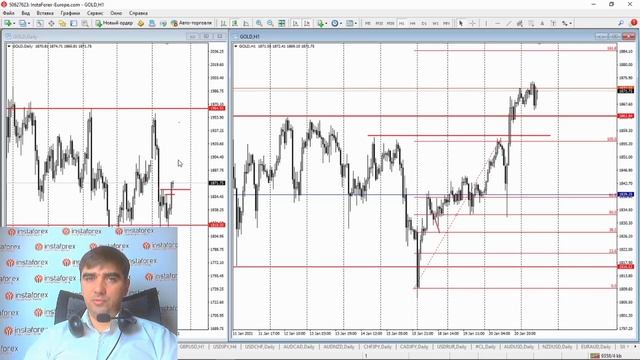This screenshot has height=360, width=640.
Task: Toggle the Navigator folder-star icon
Action: point(62,23)
